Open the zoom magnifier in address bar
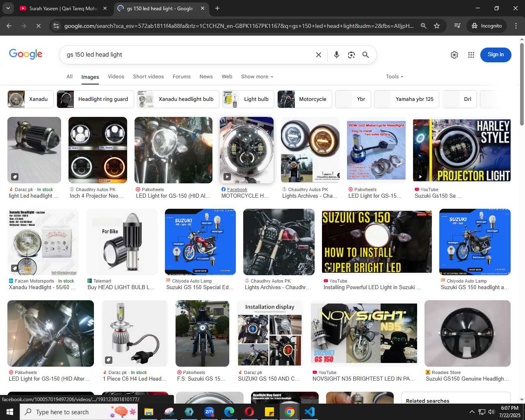Image resolution: width=525 pixels, height=420 pixels. (423, 26)
